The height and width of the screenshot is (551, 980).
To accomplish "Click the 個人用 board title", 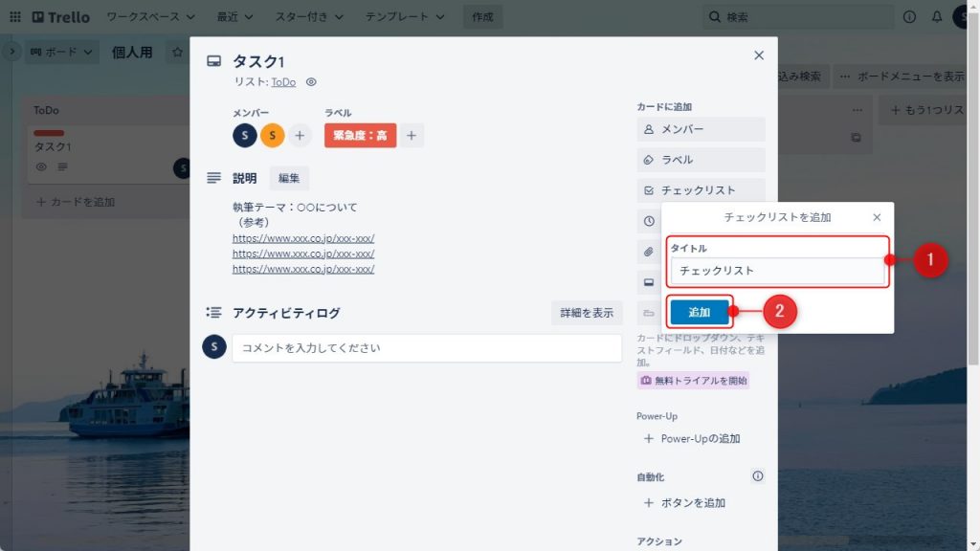I will point(132,53).
